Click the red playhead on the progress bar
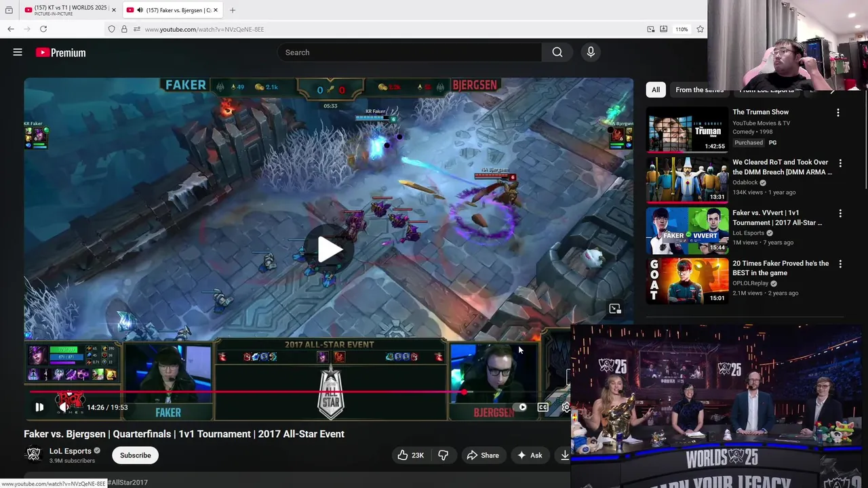 coord(464,392)
